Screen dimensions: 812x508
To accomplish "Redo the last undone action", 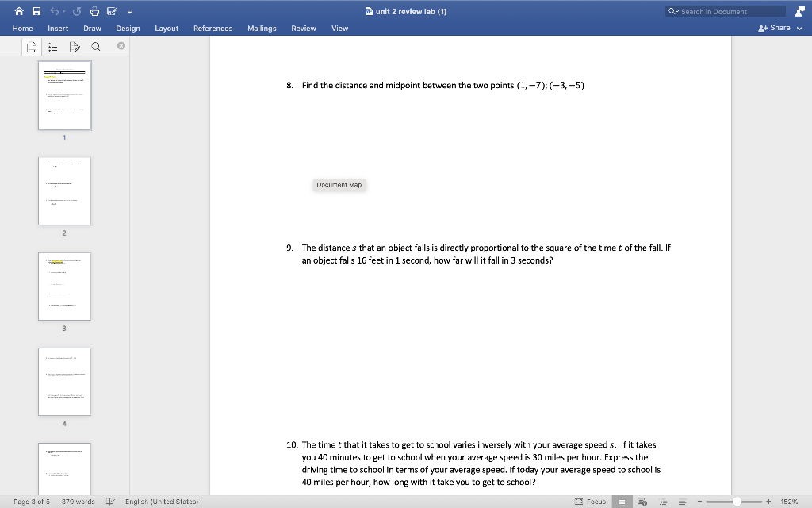I will pos(77,10).
